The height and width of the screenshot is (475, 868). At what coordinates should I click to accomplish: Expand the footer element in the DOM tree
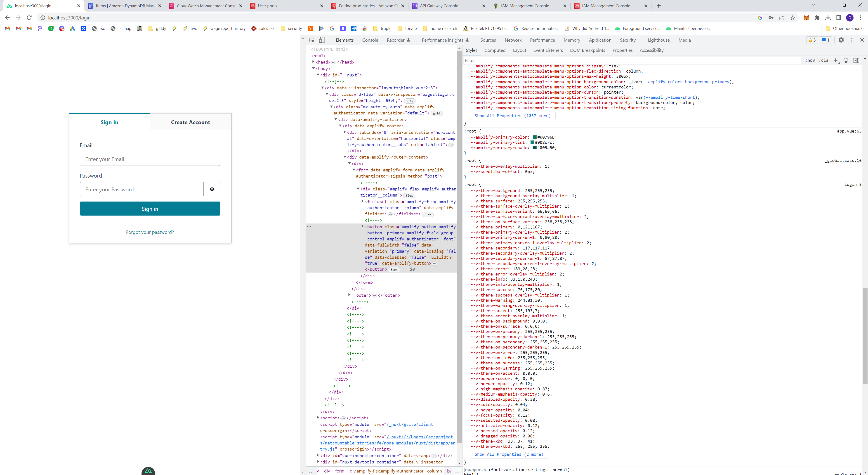[x=349, y=295]
